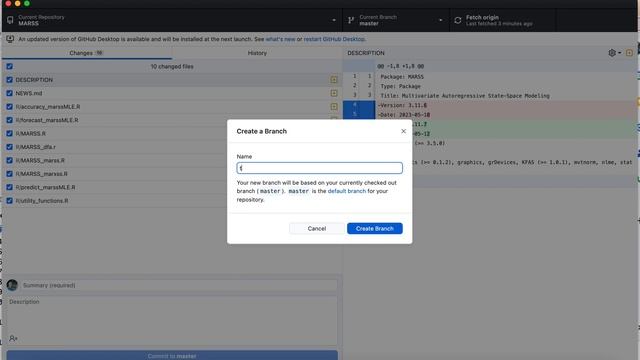Switch to the Changes tab

pos(86,53)
